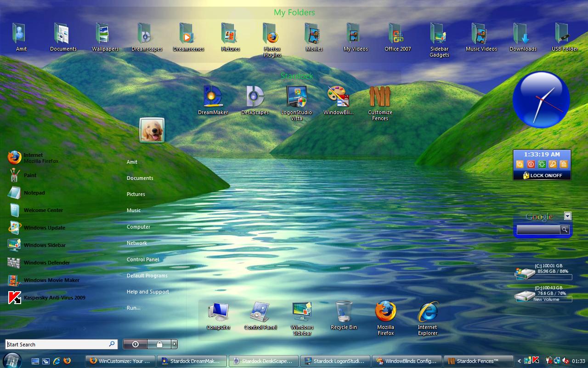This screenshot has width=588, height=368.
Task: Expand the Google gadget dropdown arrow
Action: (x=568, y=216)
